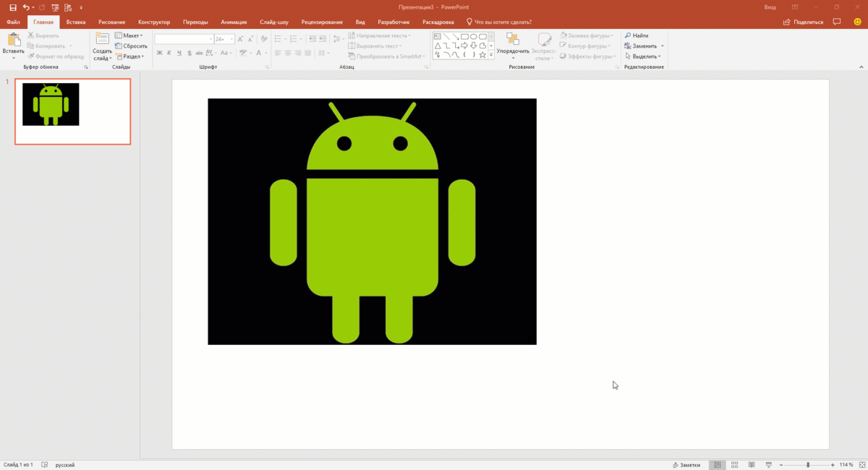
Task: Toggle bold Ж formatting
Action: (159, 53)
